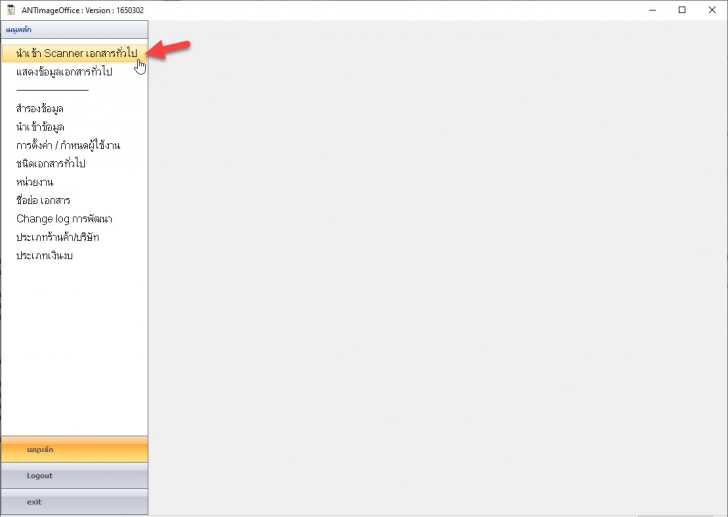Click the exit button
Screen dimensions: 728x517
click(74, 502)
